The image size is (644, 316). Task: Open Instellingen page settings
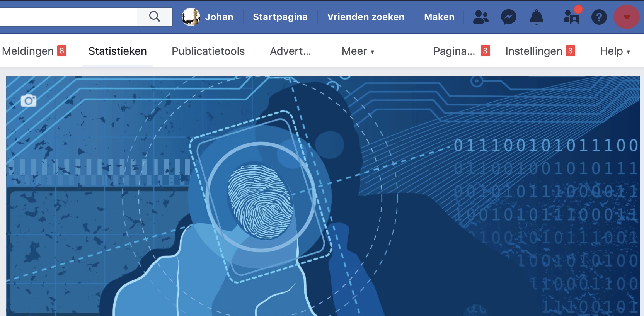[533, 51]
